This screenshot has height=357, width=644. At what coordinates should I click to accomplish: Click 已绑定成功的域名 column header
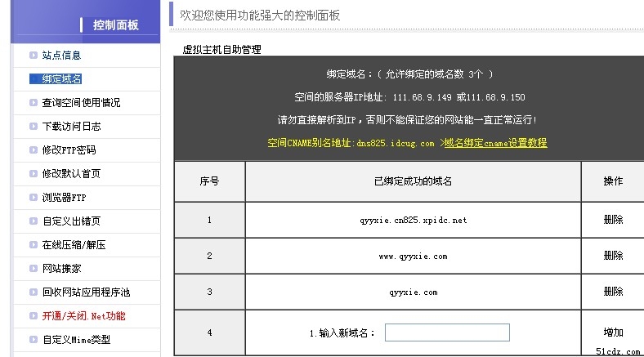click(x=414, y=181)
